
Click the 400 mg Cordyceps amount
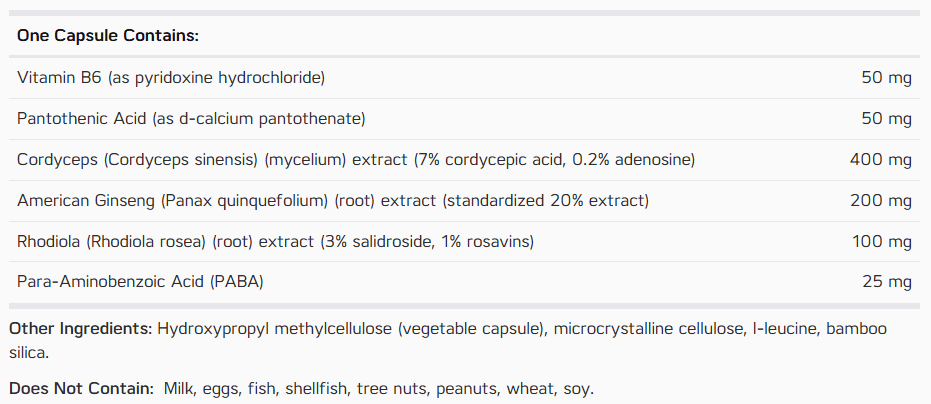881,160
